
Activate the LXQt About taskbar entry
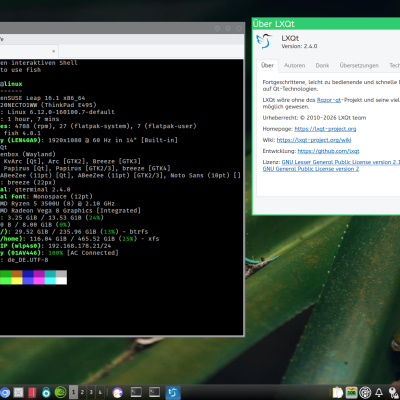[173, 392]
